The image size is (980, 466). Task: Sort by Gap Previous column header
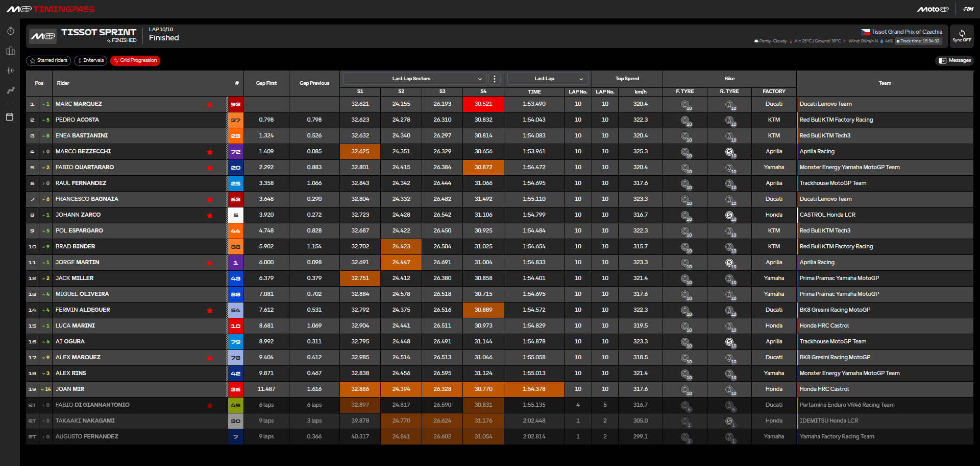[x=314, y=83]
